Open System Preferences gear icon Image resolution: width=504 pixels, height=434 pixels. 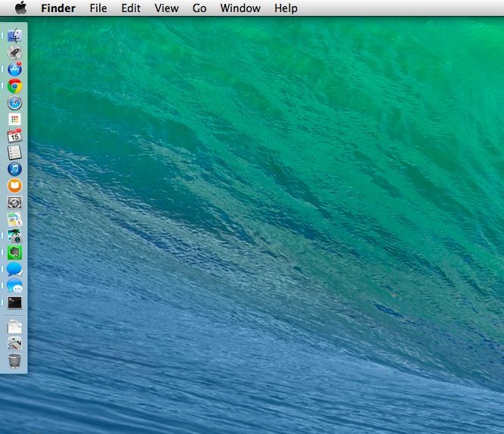click(14, 202)
